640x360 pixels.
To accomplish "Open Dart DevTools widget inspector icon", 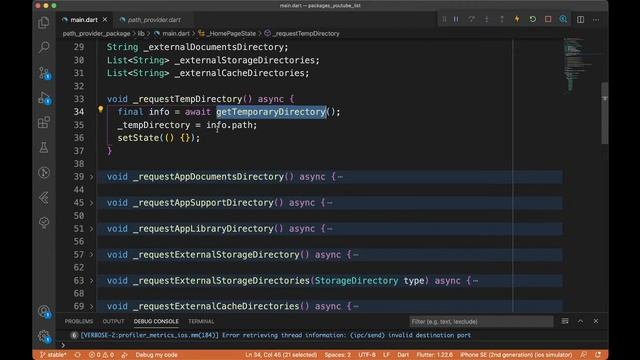I will tap(563, 19).
